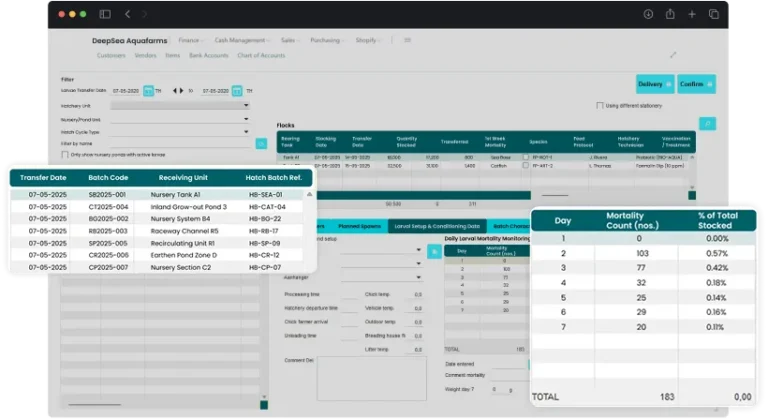The width and height of the screenshot is (768, 419).
Task: Open the Hatch Cycle Type dropdown
Action: point(180,132)
